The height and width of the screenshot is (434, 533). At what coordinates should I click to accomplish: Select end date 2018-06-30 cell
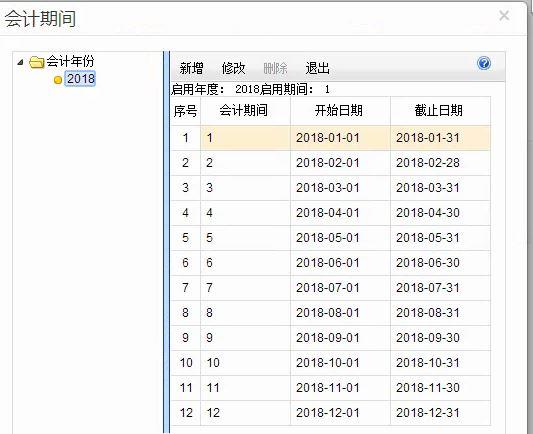(x=440, y=263)
